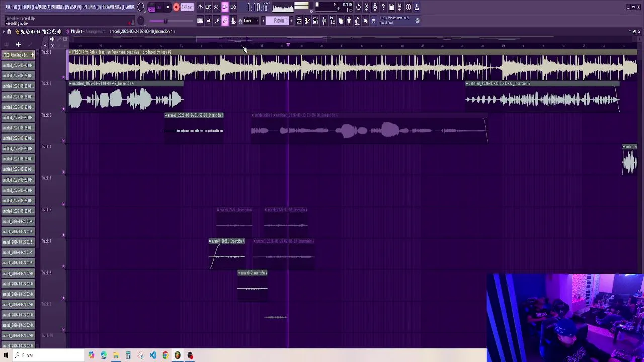Screen dimensions: 644x362
Task: Open the Browser view icon
Action: coord(332,21)
